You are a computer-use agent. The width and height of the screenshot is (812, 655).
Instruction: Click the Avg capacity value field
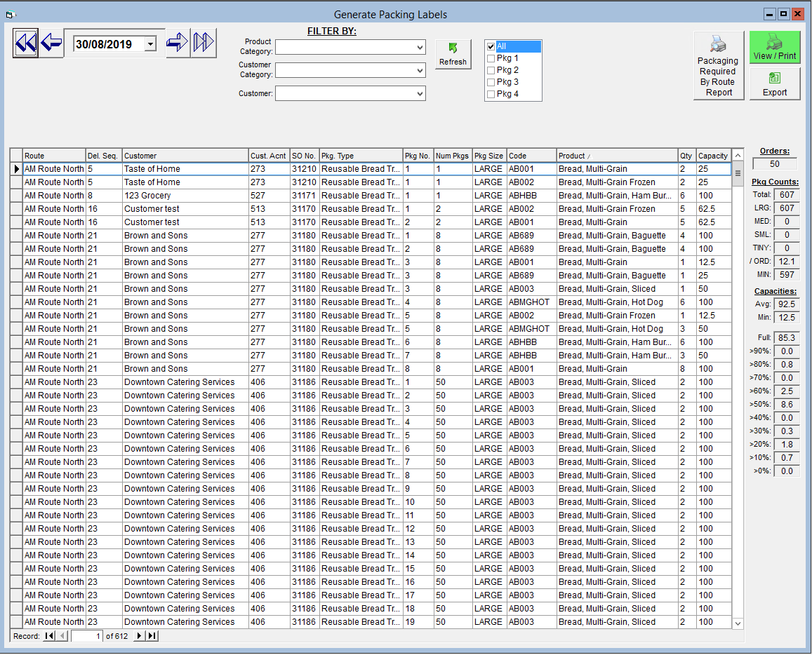click(787, 304)
